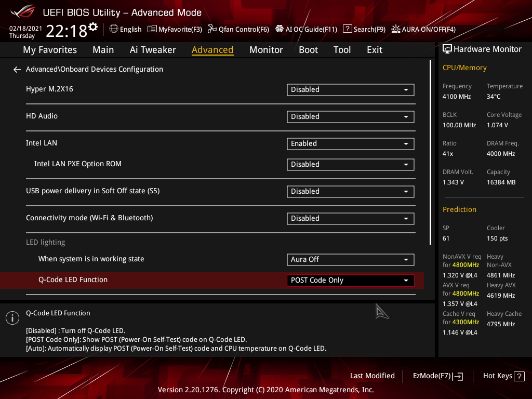532x399 pixels.
Task: Select 'When system is in working state' label
Action: (91, 259)
